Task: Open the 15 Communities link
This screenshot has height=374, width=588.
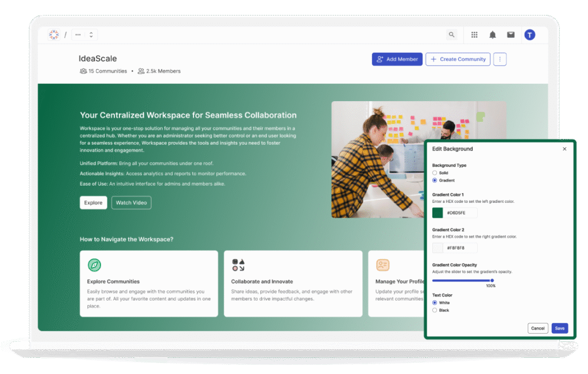Action: click(x=104, y=71)
